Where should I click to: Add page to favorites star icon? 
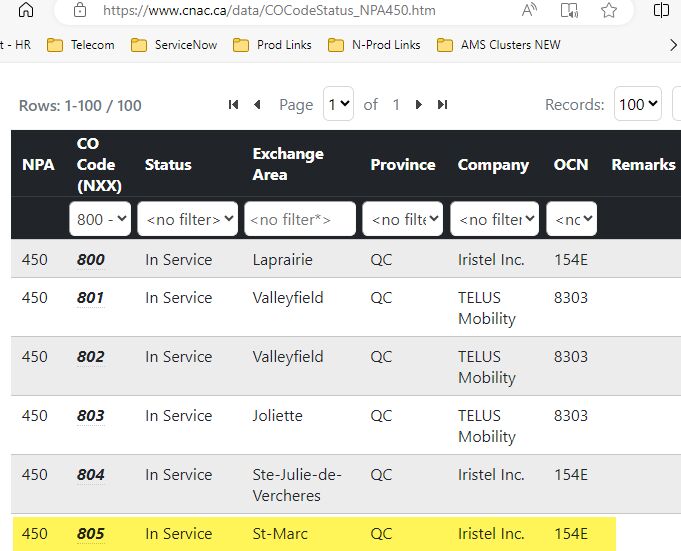[609, 10]
